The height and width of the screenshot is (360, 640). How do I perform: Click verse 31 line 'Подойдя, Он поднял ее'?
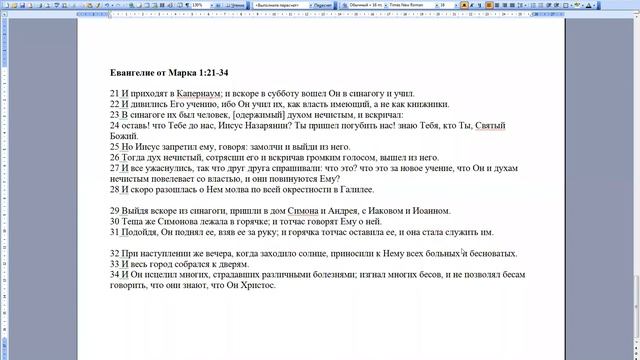click(302, 232)
